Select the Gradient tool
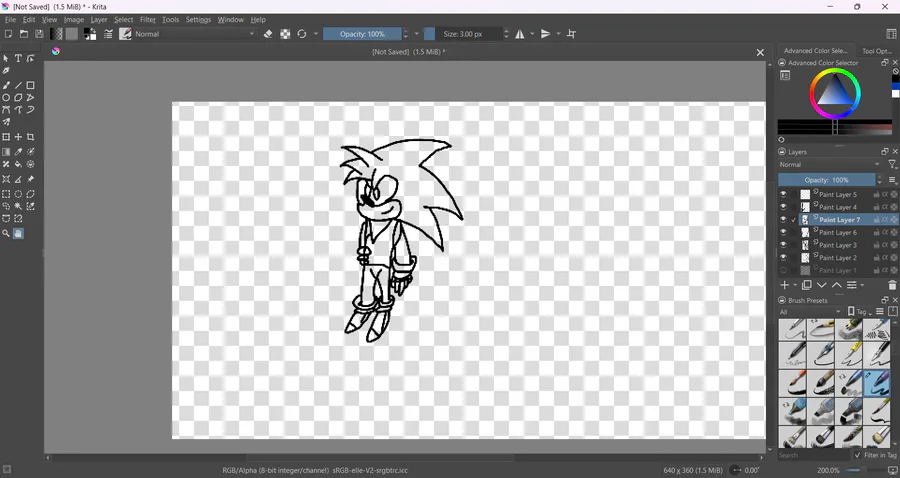This screenshot has height=478, width=900. click(x=6, y=151)
